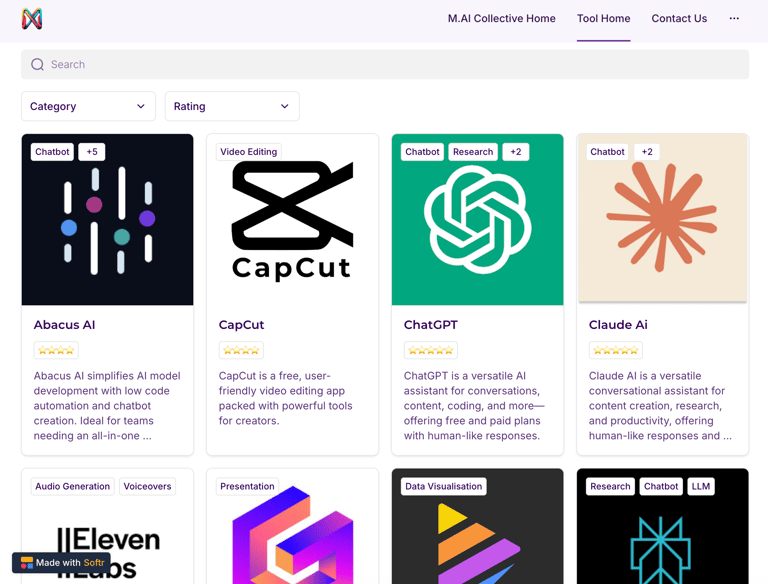Click the Abacus AI description text
The width and height of the screenshot is (768, 584).
[107, 406]
